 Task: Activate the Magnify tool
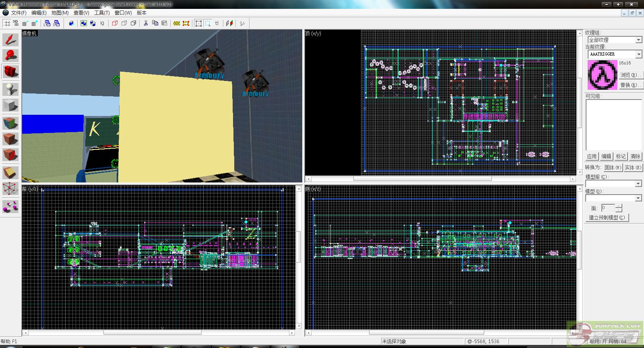coord(10,56)
